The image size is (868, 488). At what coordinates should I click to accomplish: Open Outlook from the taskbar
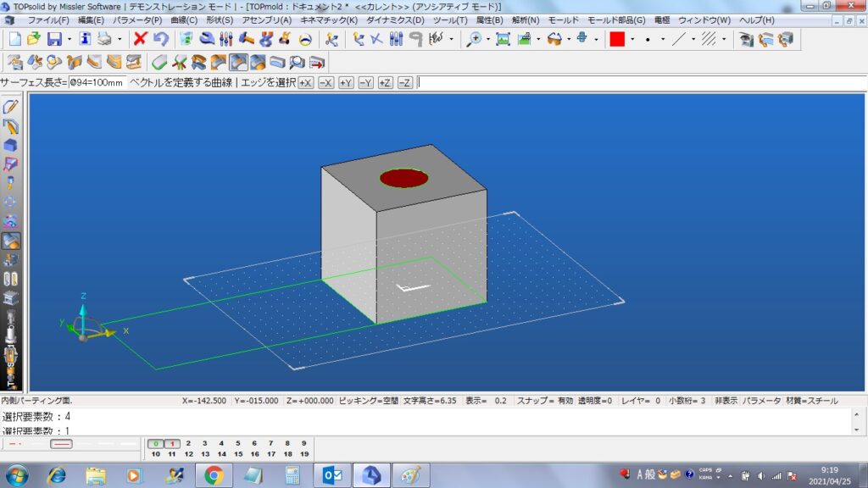click(332, 475)
